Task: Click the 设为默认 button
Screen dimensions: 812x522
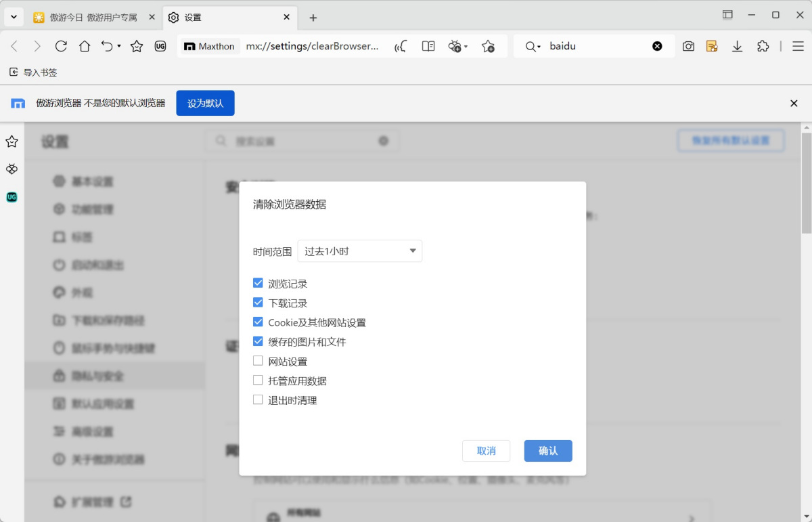Action: 205,103
